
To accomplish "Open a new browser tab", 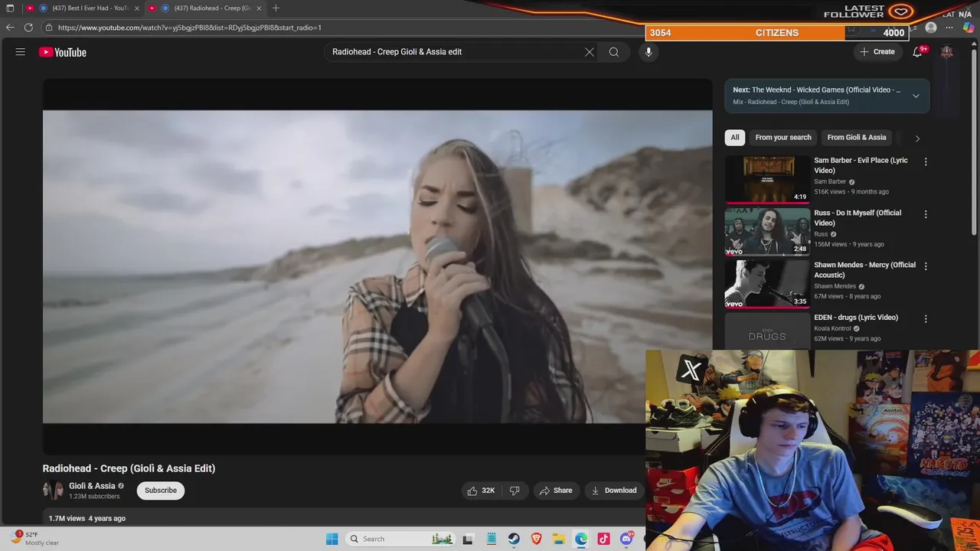I will point(276,8).
